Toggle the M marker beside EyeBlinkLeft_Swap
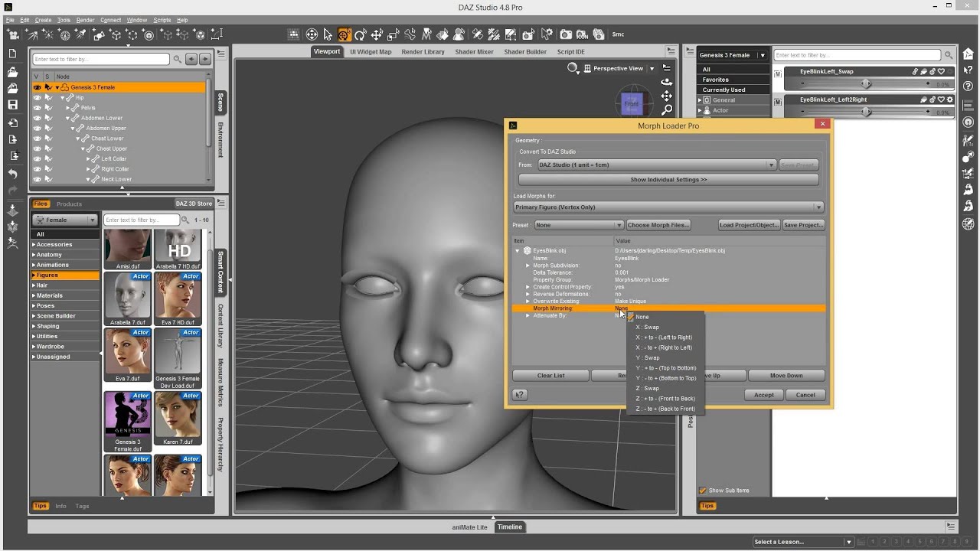Viewport: 980px width, 551px height. [x=778, y=73]
